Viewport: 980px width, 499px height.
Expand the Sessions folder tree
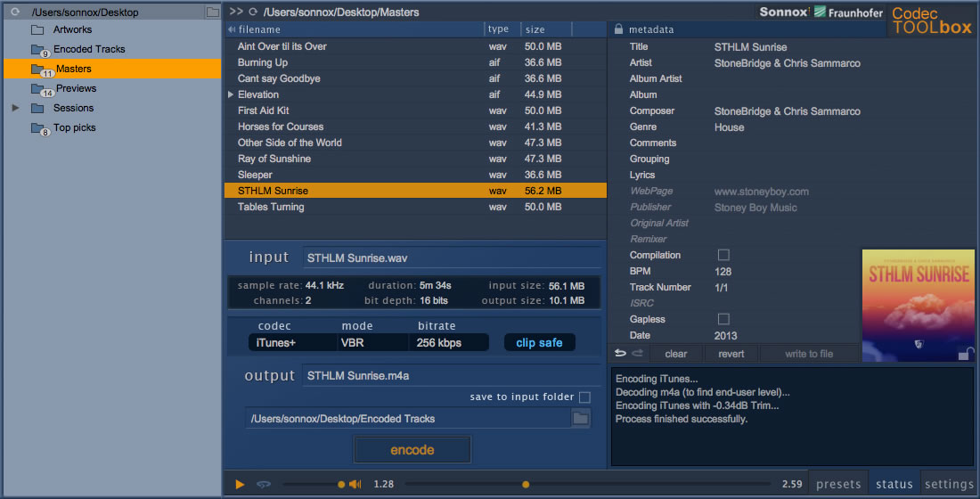pos(16,108)
